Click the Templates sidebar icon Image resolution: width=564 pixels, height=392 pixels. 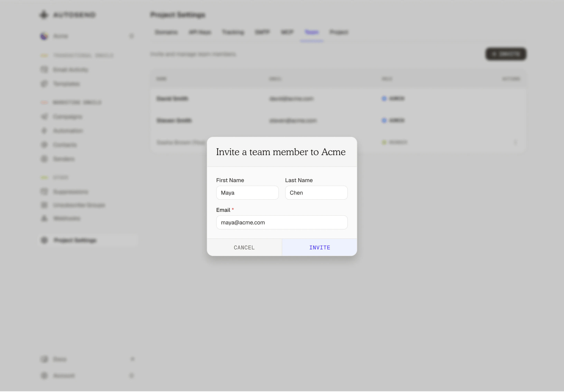44,84
